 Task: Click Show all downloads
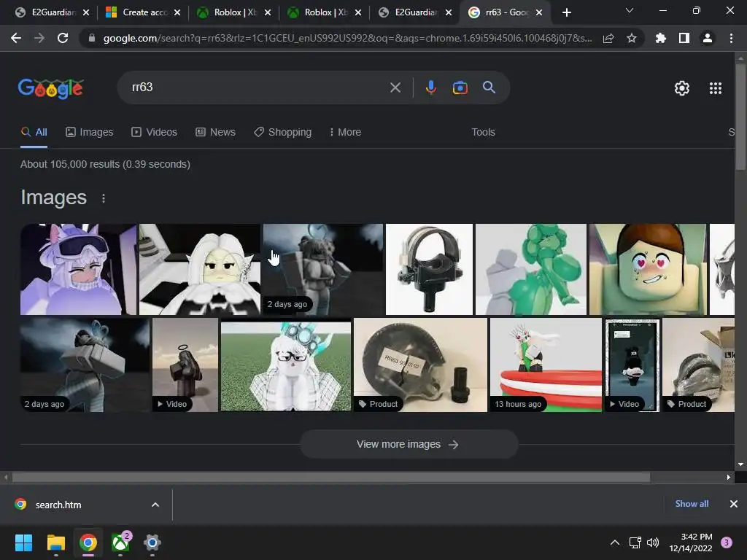(x=692, y=504)
